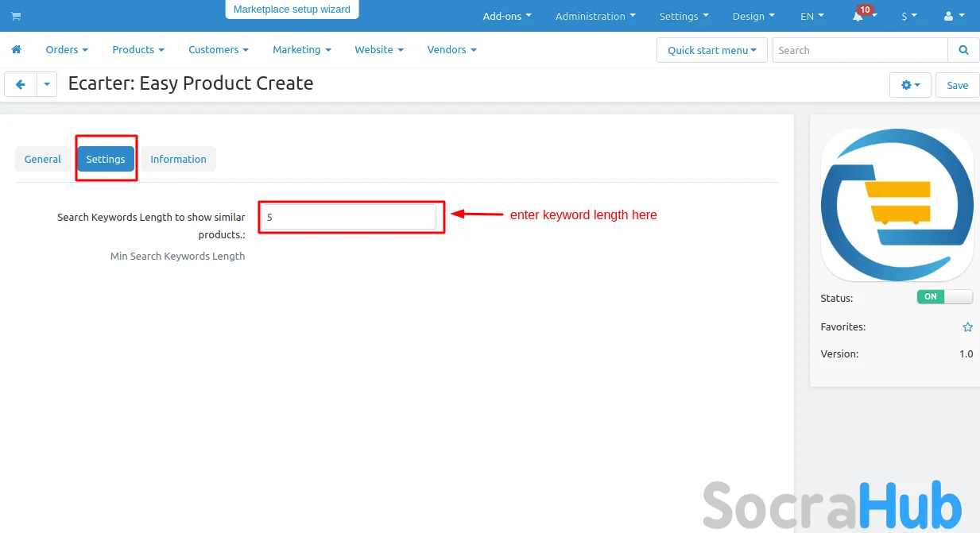Click the Search Keywords Length input field

(349, 217)
